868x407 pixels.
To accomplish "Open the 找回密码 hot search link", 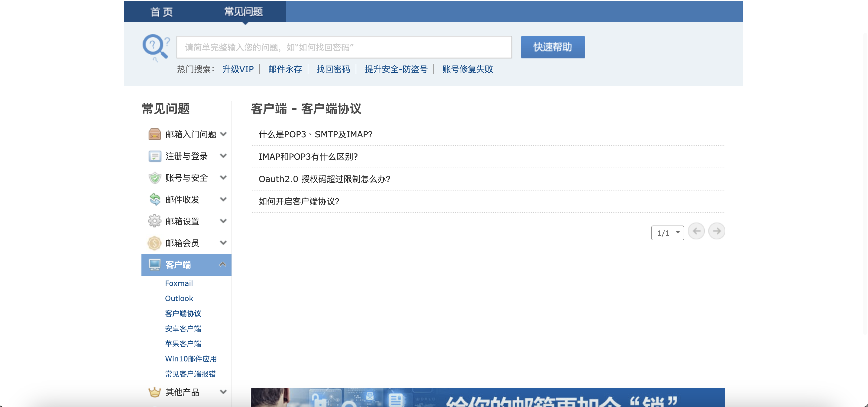I will coord(333,69).
